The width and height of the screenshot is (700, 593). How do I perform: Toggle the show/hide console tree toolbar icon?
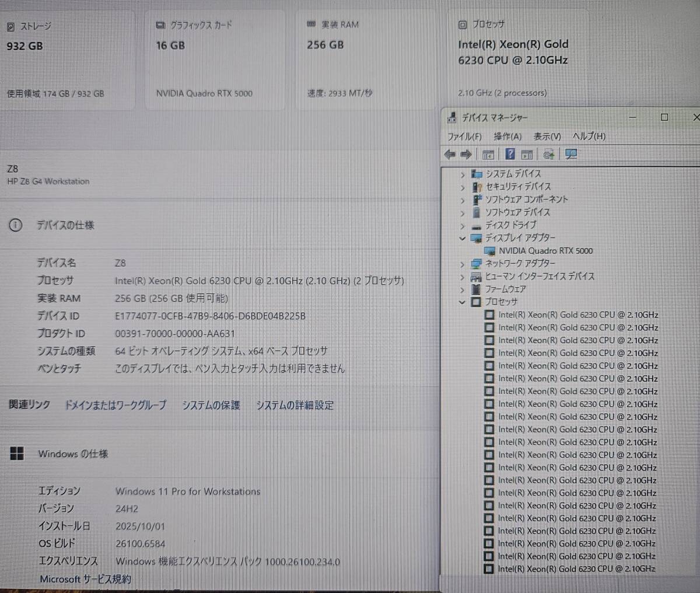[488, 154]
